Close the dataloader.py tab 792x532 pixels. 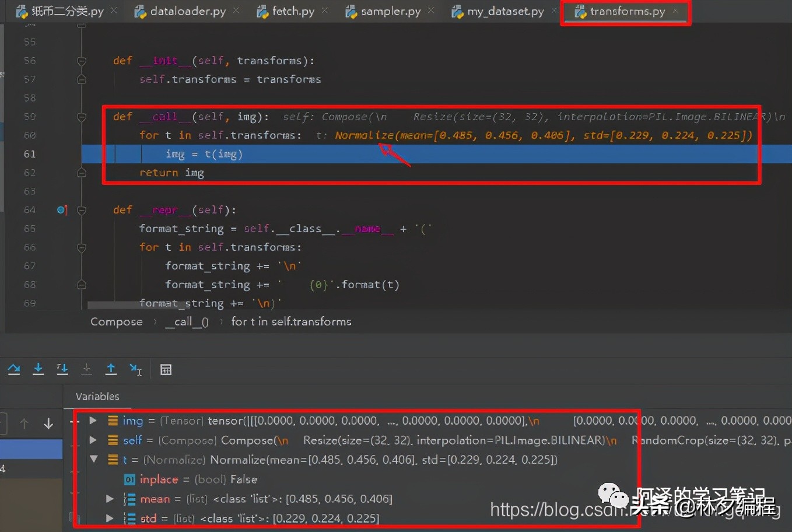236,10
